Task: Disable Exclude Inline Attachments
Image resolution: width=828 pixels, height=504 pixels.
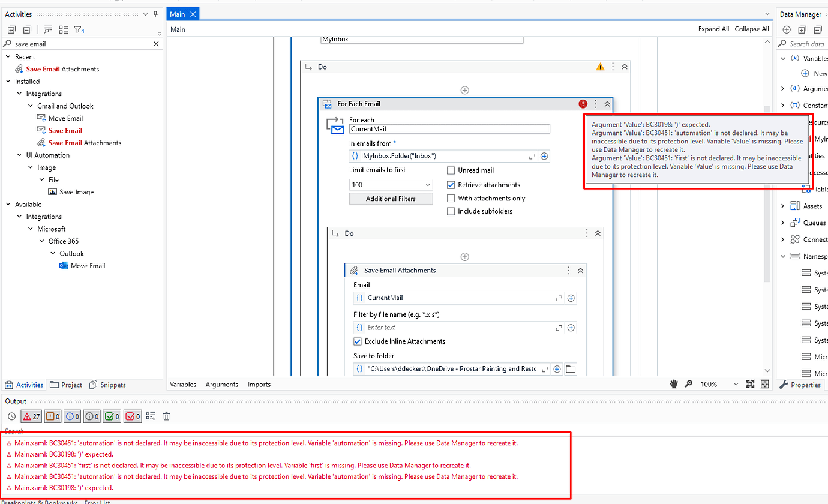Action: [358, 341]
